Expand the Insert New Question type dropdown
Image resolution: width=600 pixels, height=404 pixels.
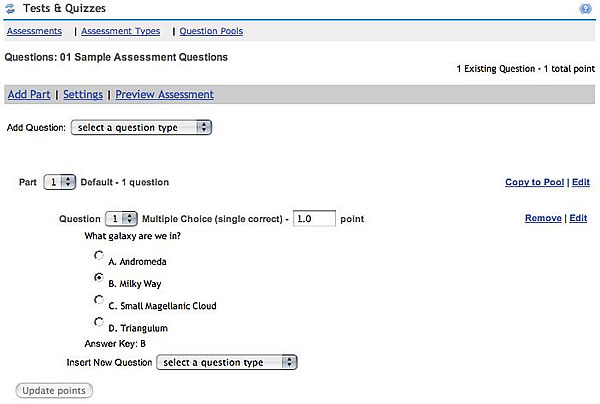click(227, 362)
